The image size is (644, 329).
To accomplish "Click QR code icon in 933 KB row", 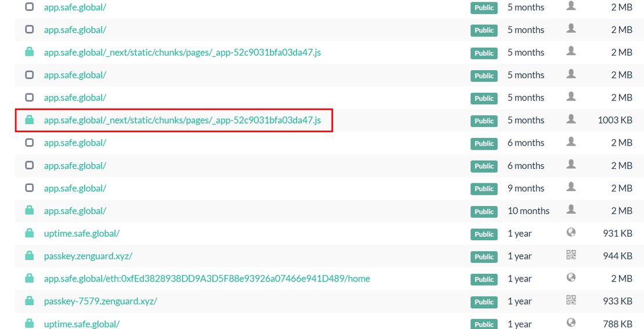I will tap(571, 301).
